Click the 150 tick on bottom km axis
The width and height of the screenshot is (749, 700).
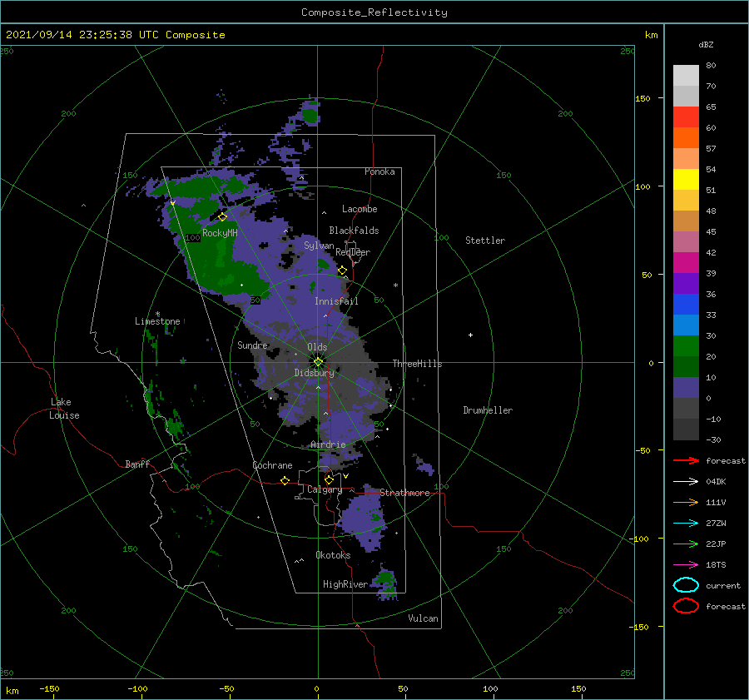pos(578,688)
